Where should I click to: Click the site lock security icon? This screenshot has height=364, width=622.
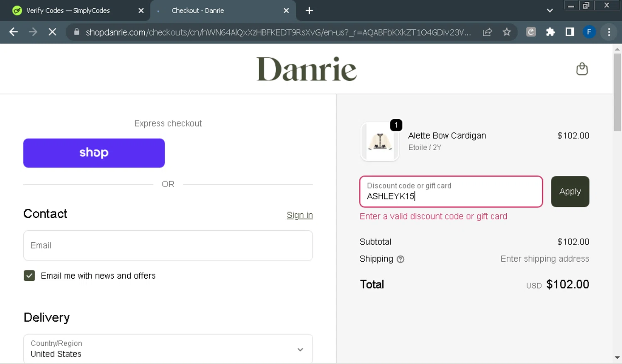coord(76,32)
